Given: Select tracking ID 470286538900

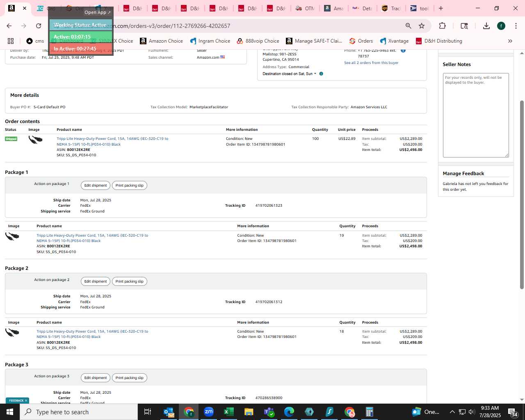Looking at the screenshot, I should point(269,398).
